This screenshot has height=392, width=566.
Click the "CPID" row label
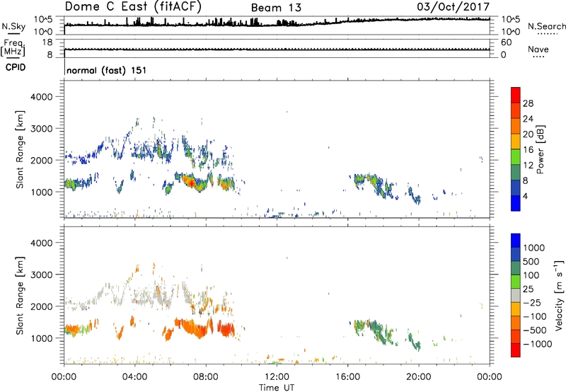click(16, 67)
